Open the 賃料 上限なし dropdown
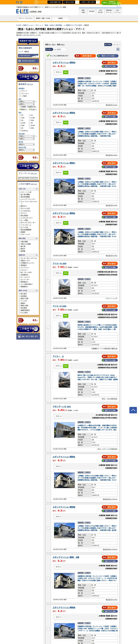The width and height of the screenshot is (138, 644). click(27, 104)
